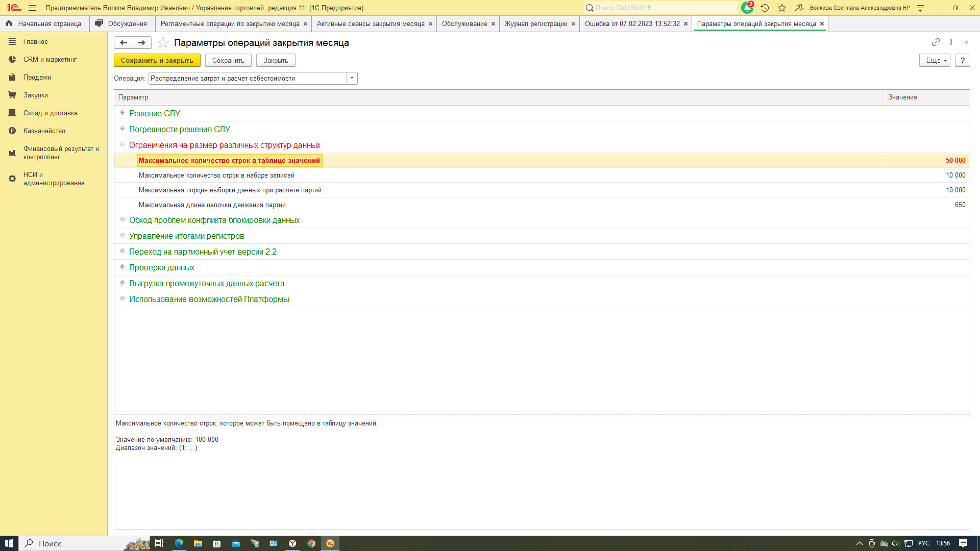This screenshot has width=980, height=551.
Task: Close the Обслуживание tab
Action: 493,23
